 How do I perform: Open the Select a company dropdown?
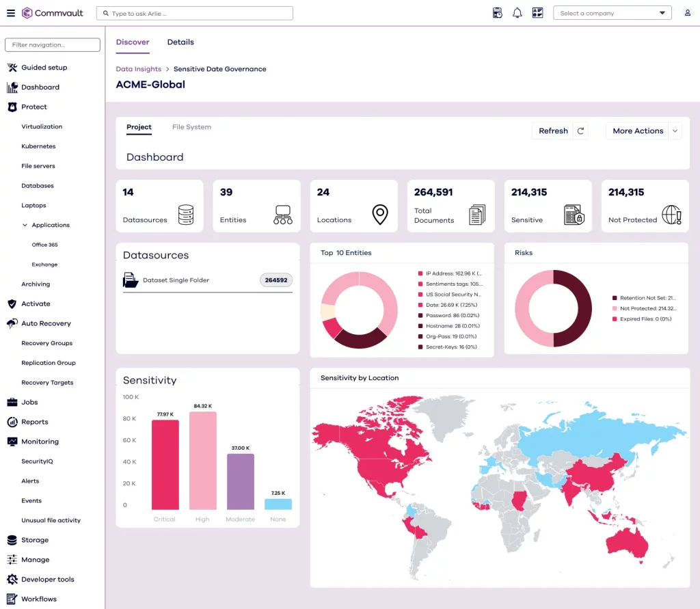(612, 13)
